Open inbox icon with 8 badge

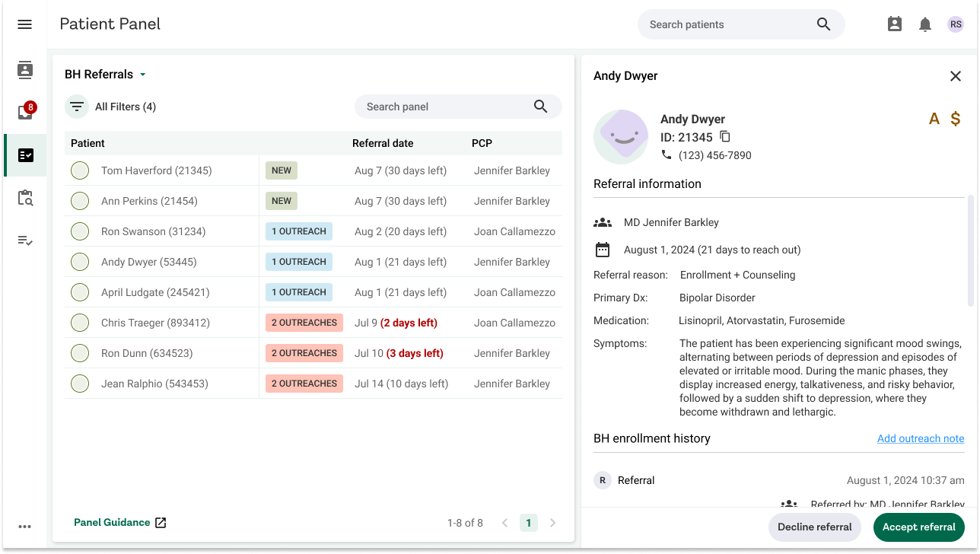coord(25,112)
